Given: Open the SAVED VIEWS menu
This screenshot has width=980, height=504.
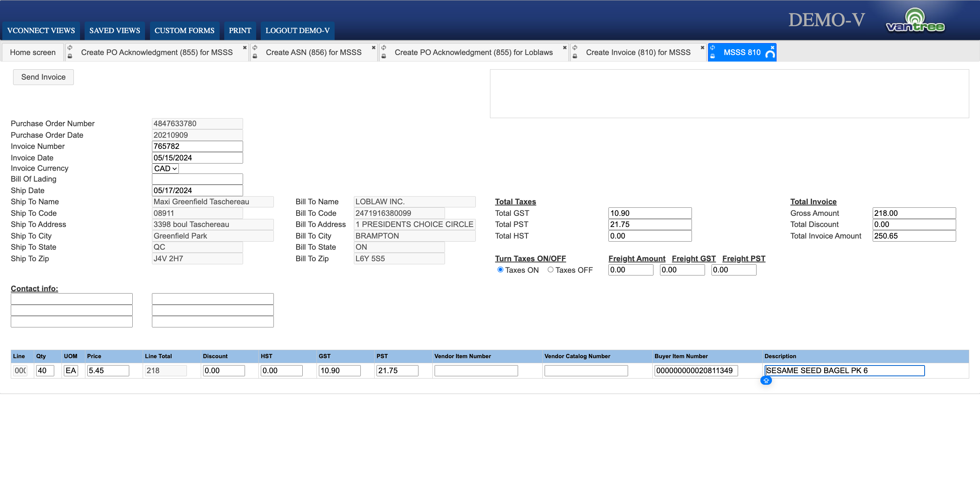Looking at the screenshot, I should [115, 30].
